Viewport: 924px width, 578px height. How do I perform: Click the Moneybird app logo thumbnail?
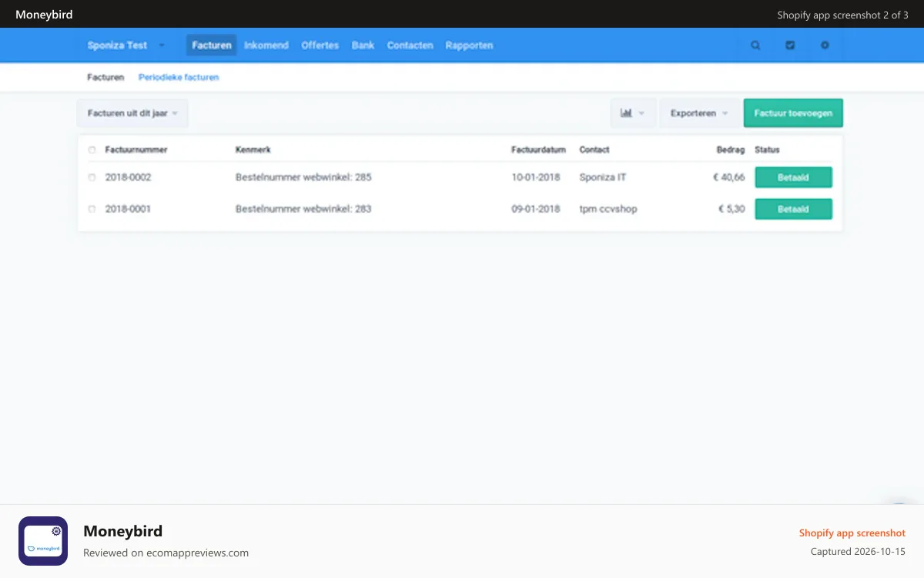[43, 541]
